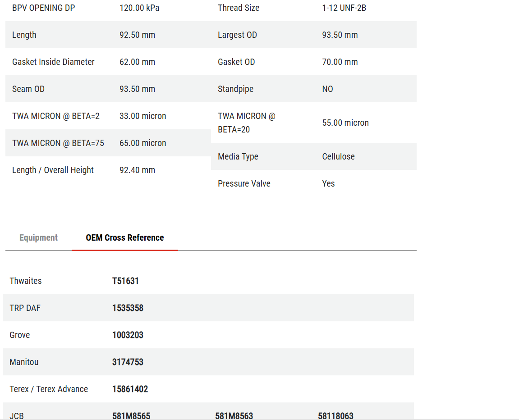Screen dimensions: 519x420
Task: Click the Pressure Valve row label
Action: tap(244, 183)
